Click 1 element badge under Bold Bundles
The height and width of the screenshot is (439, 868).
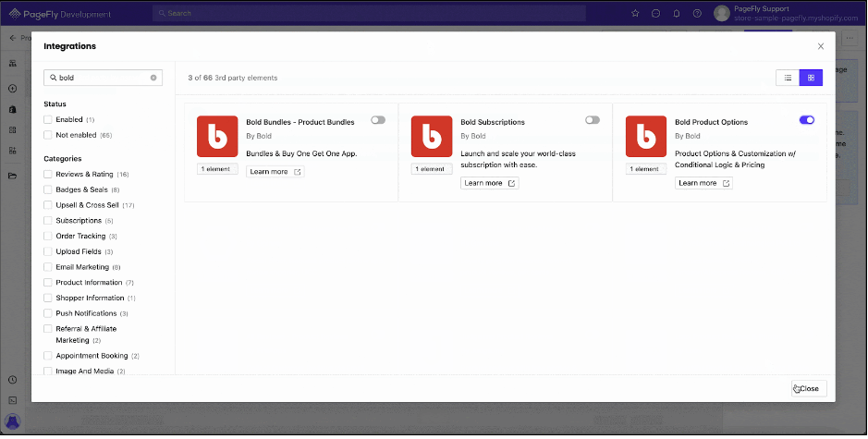pyautogui.click(x=217, y=169)
